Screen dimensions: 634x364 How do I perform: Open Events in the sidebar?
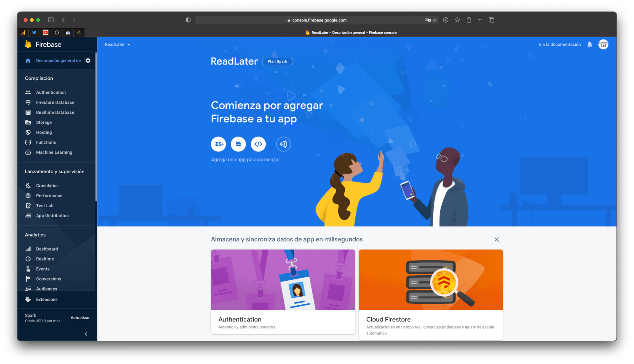[43, 269]
